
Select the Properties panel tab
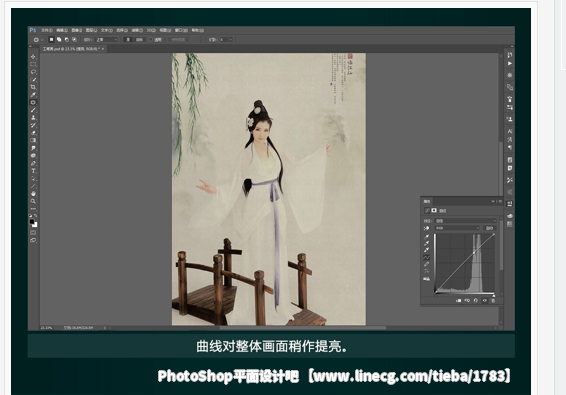tap(427, 201)
